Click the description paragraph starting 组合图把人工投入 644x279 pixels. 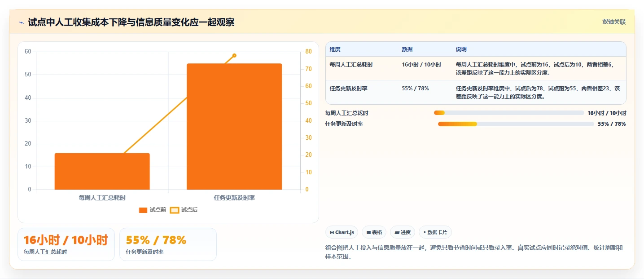pyautogui.click(x=474, y=252)
